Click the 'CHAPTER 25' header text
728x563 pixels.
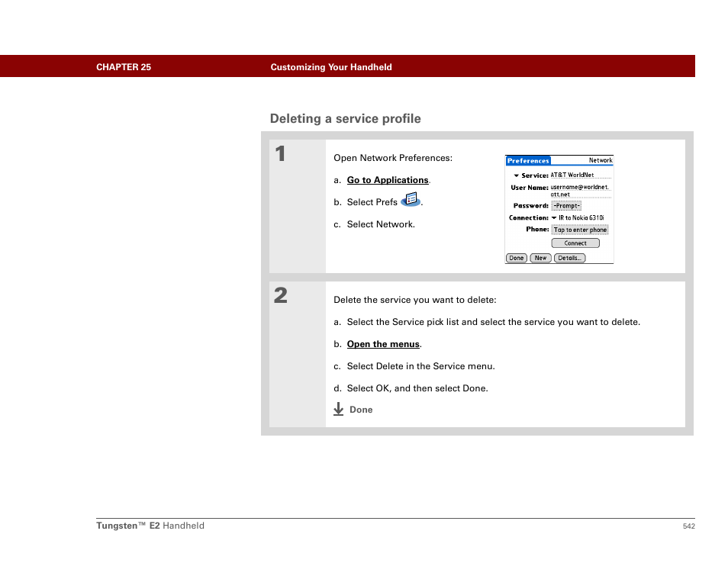click(124, 67)
